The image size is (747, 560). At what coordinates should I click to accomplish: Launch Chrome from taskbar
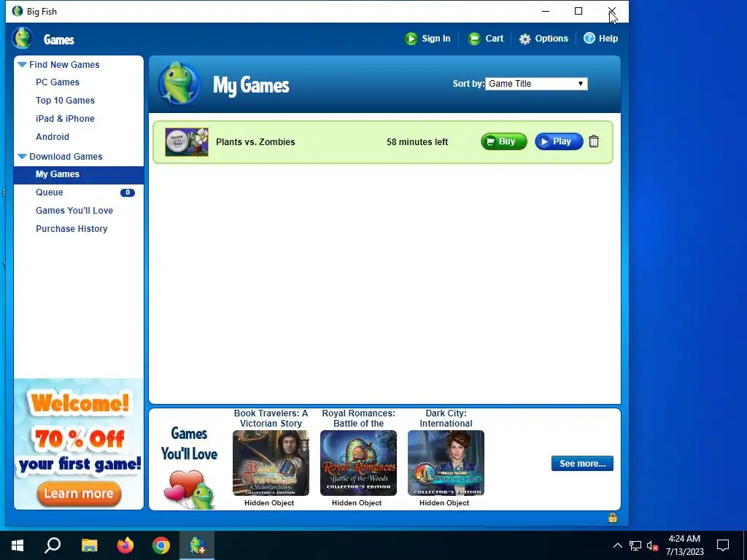coord(161,545)
